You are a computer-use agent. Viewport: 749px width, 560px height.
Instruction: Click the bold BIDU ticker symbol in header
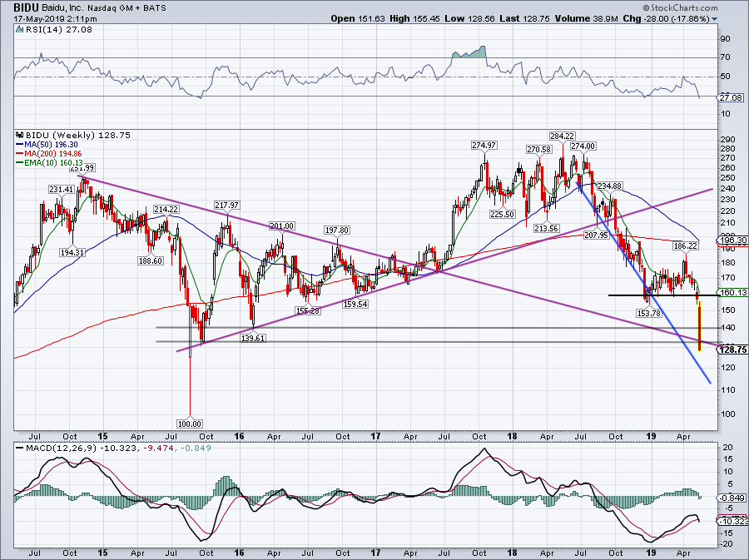[x=26, y=7]
